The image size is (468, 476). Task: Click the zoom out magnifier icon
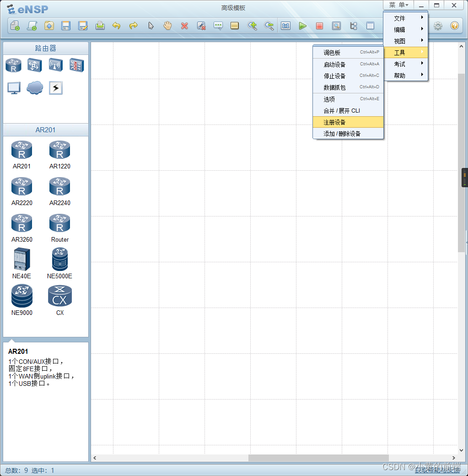(269, 26)
